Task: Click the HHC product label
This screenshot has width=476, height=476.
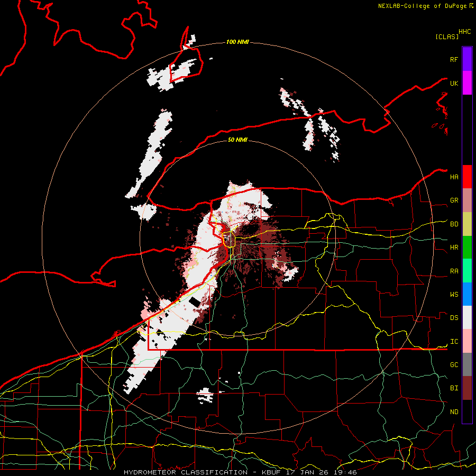Action: (465, 32)
